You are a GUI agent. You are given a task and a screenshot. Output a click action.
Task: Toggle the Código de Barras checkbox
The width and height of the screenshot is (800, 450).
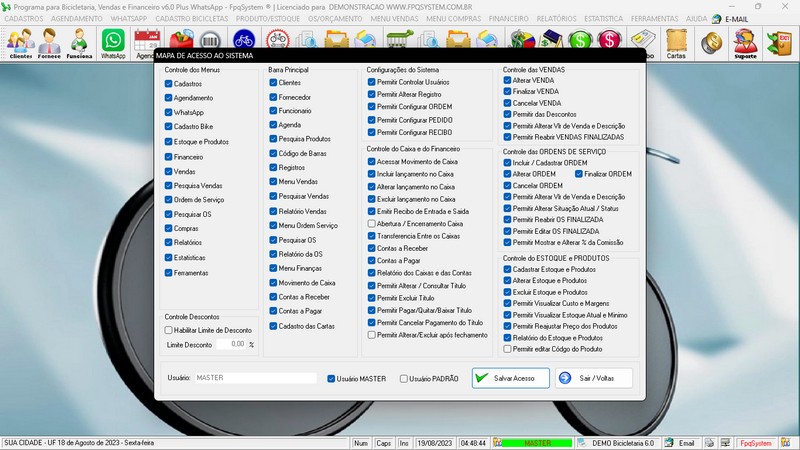(x=273, y=153)
